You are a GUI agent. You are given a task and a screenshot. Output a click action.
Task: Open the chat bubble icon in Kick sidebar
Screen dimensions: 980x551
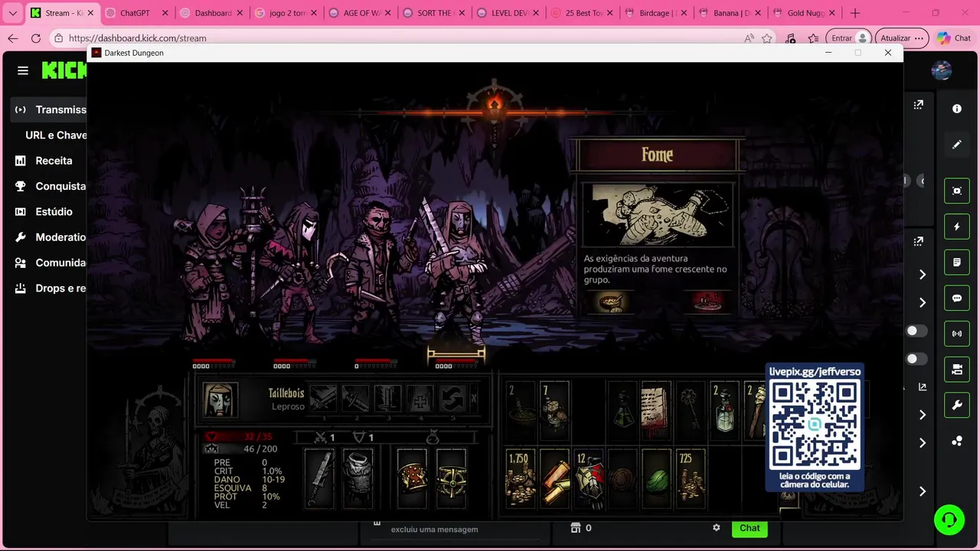957,298
